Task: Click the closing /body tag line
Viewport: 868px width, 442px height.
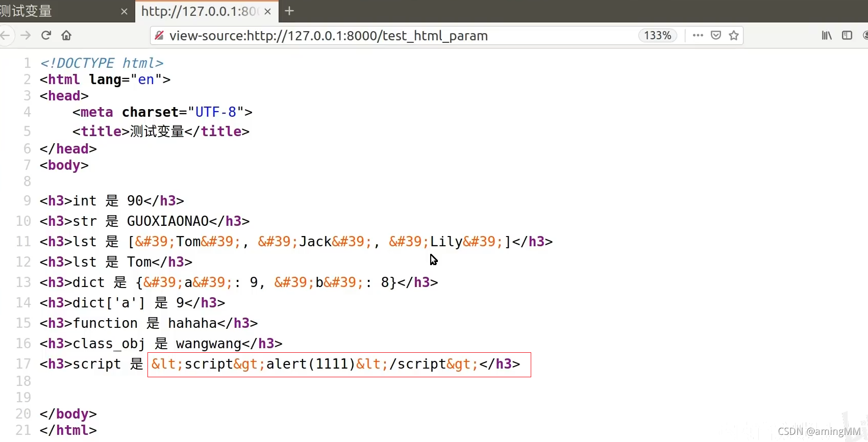Action: click(x=68, y=414)
